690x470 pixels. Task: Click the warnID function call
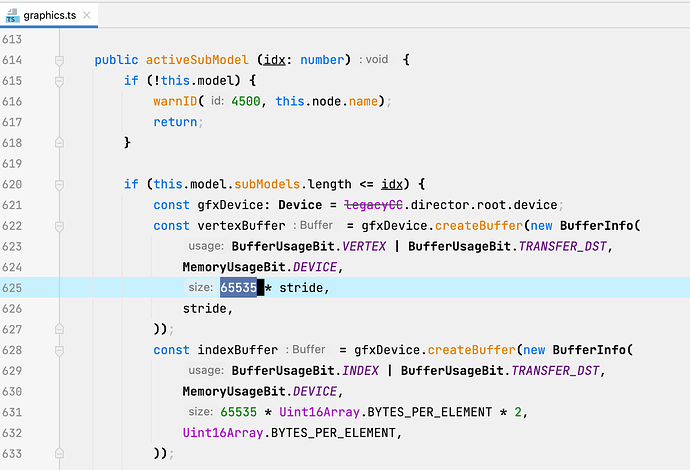tap(175, 101)
